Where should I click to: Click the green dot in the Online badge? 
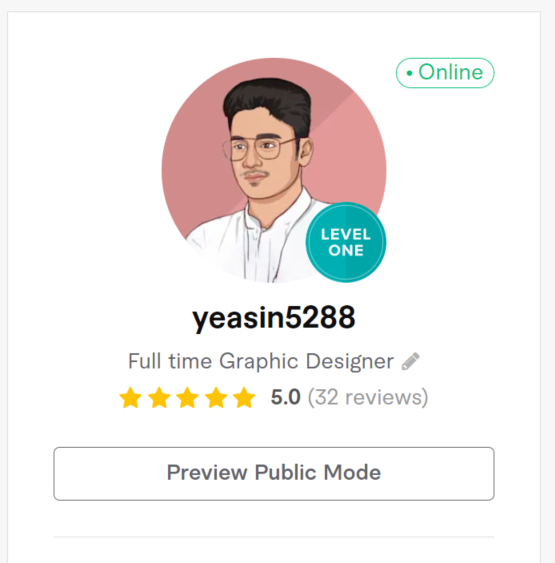point(409,73)
